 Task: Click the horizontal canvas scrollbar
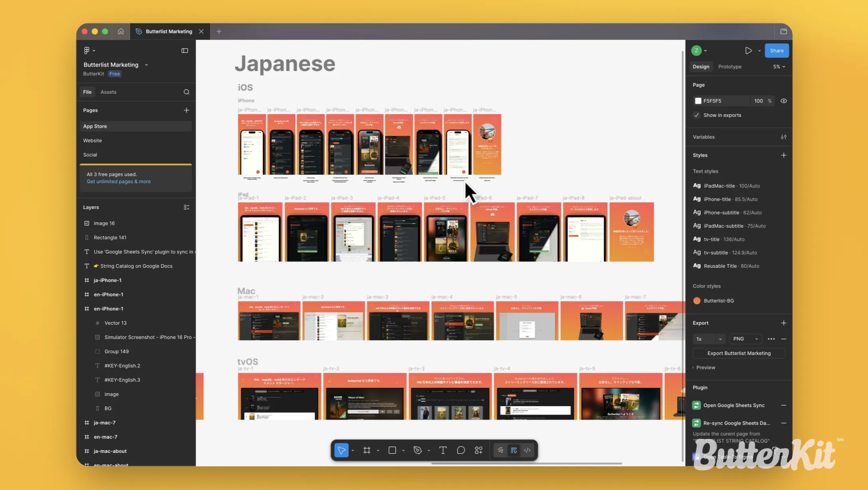pyautogui.click(x=526, y=463)
